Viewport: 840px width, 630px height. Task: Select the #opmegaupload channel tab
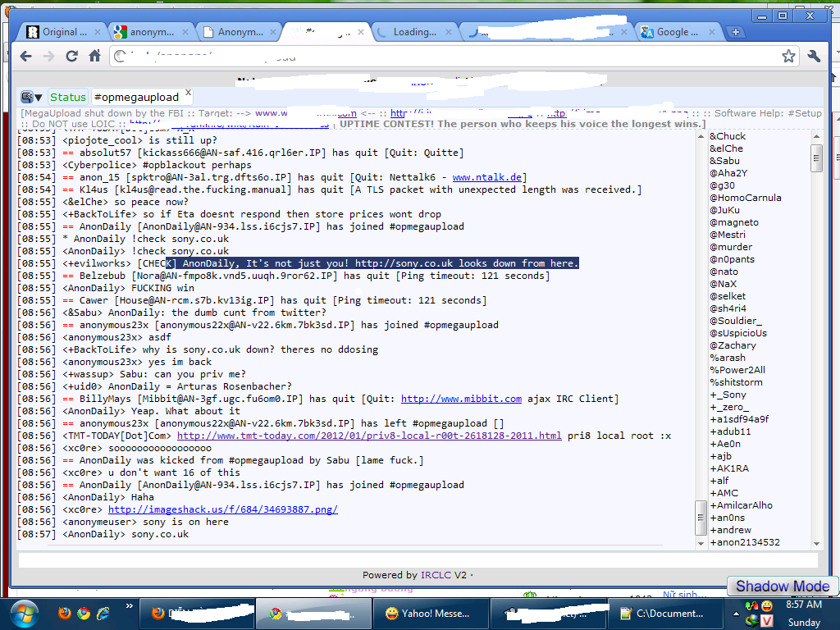(x=136, y=97)
